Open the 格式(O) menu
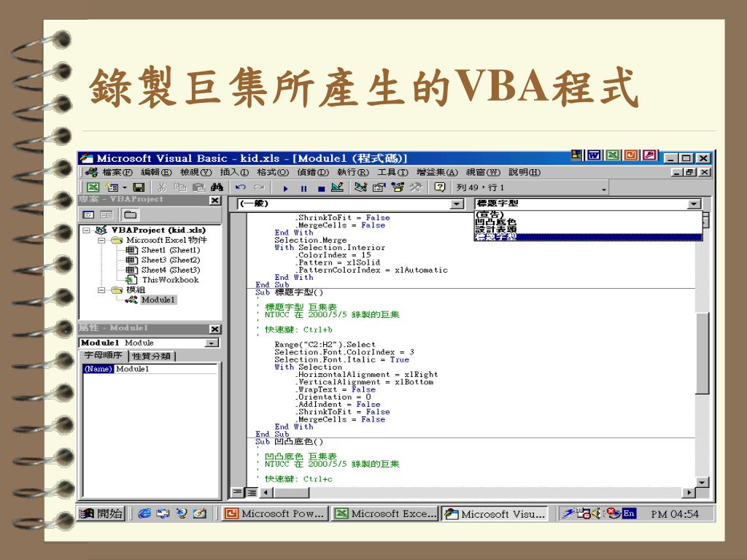 click(x=273, y=172)
